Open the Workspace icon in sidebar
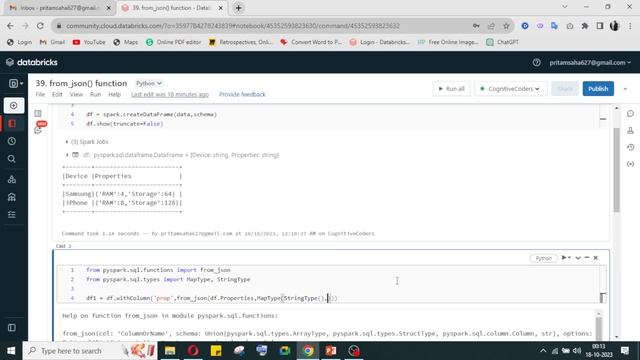This screenshot has height=360, width=640. (x=12, y=123)
